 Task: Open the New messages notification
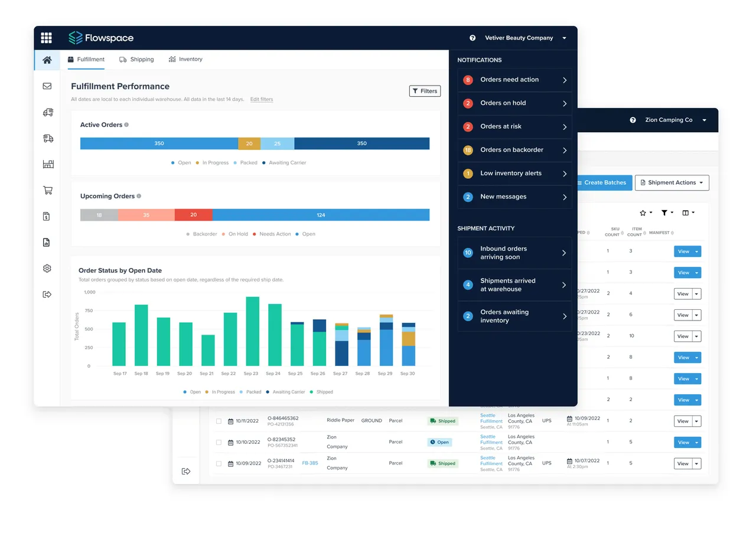click(x=514, y=197)
